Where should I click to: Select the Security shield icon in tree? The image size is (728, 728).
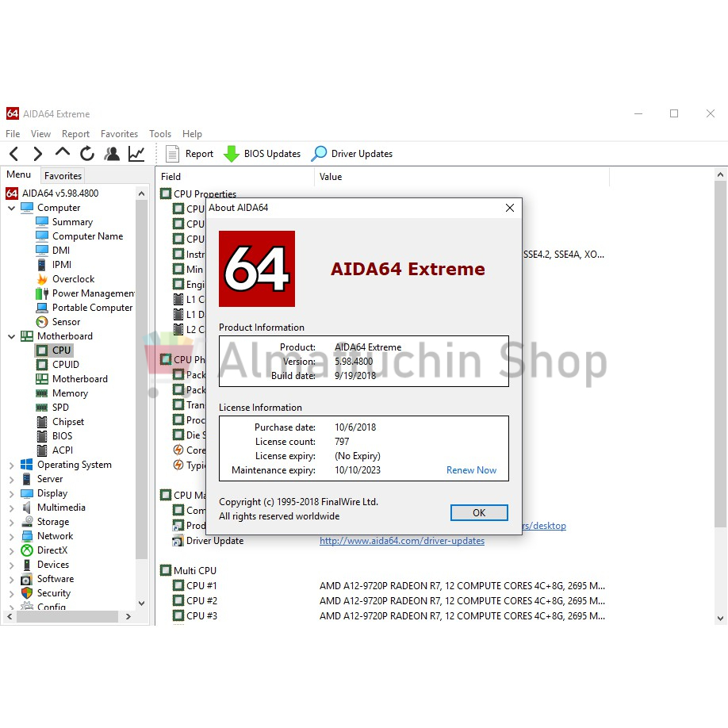(27, 593)
